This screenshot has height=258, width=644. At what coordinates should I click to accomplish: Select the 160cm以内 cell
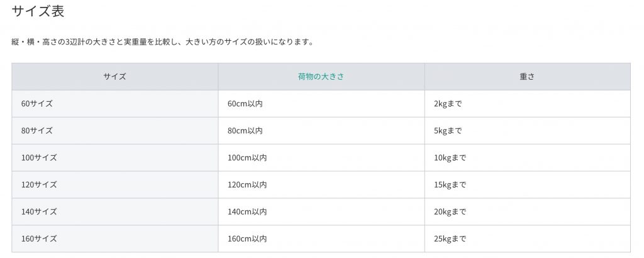(x=321, y=239)
